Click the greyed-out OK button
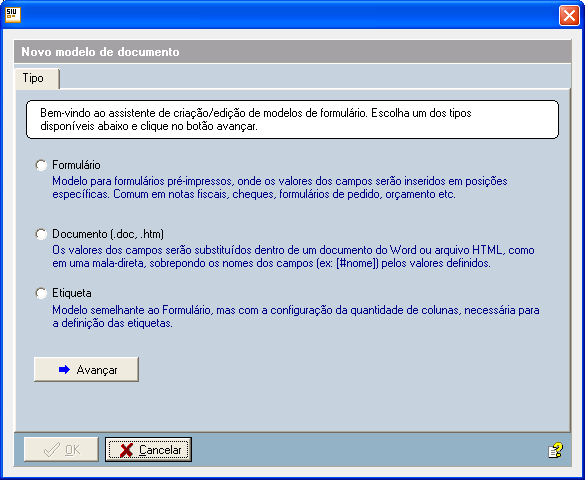585x480 pixels. [61, 449]
